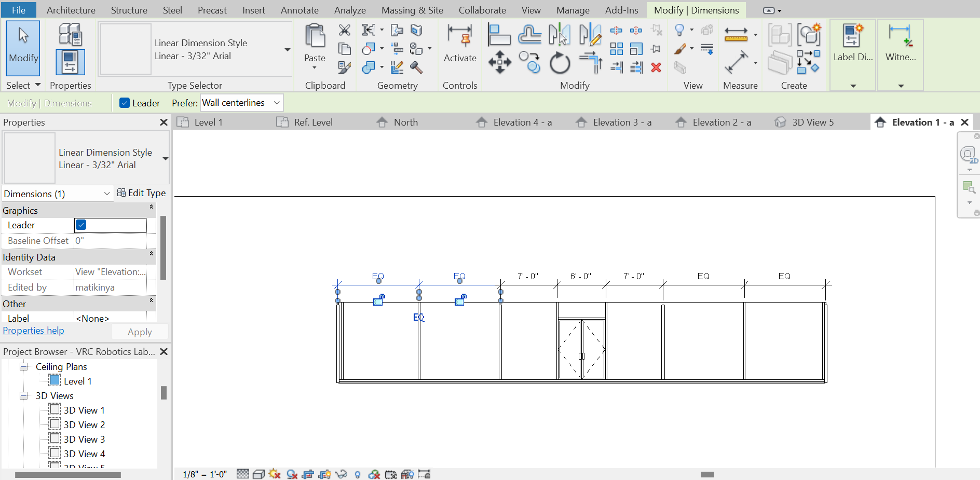Click Reveal Hidden Elements lightbulb
The image size is (980, 480).
click(357, 473)
